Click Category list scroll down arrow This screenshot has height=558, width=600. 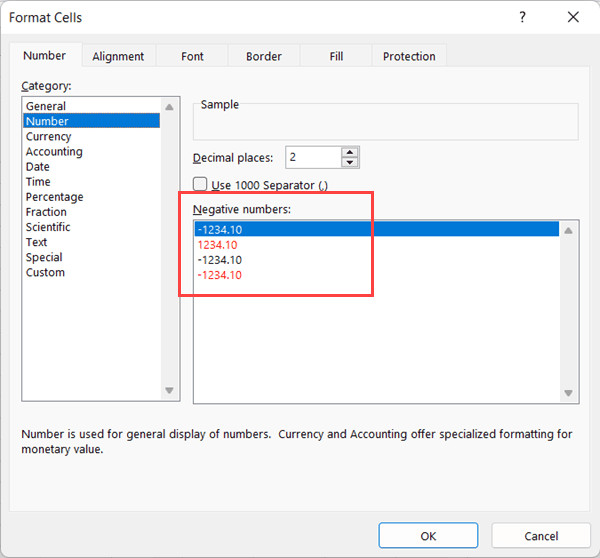(x=169, y=391)
